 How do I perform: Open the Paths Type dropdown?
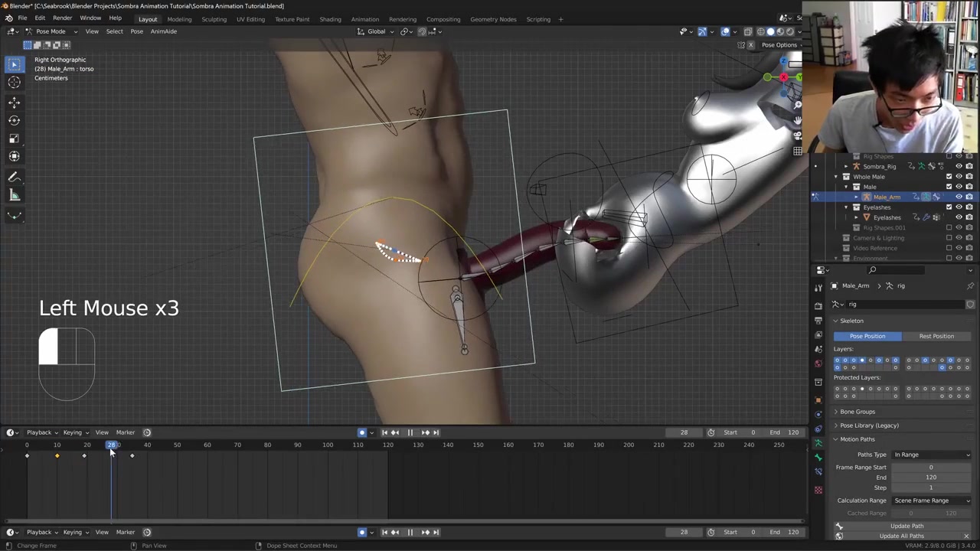[931, 455]
